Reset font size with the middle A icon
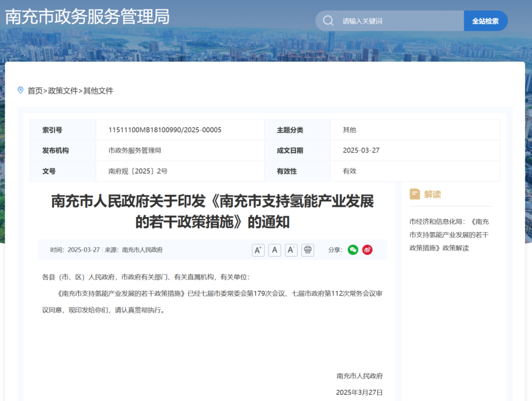This screenshot has width=532, height=401. (274, 250)
